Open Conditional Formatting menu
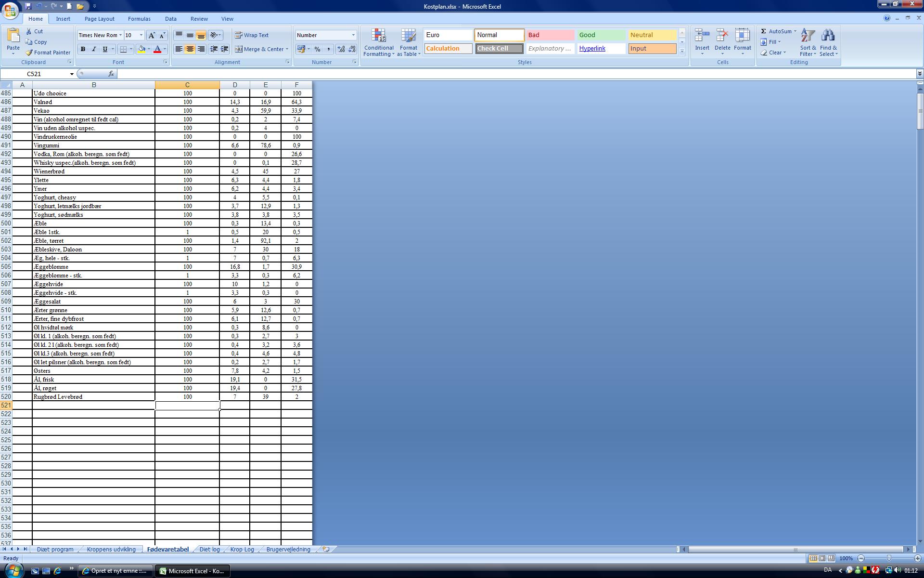 tap(379, 42)
